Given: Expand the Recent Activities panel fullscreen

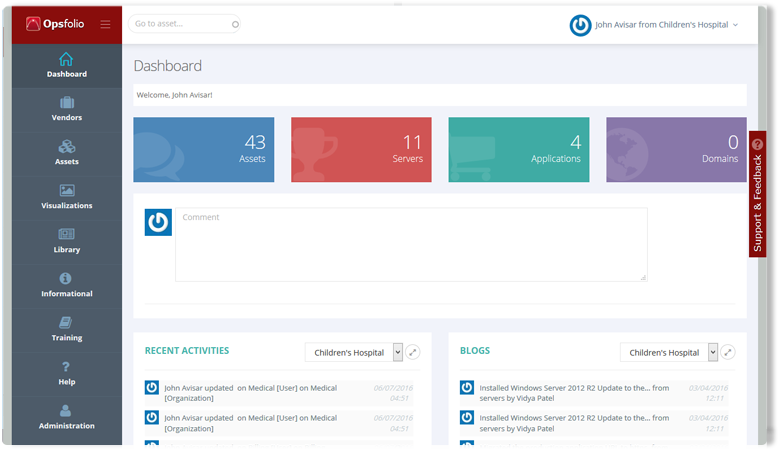Looking at the screenshot, I should [x=413, y=352].
